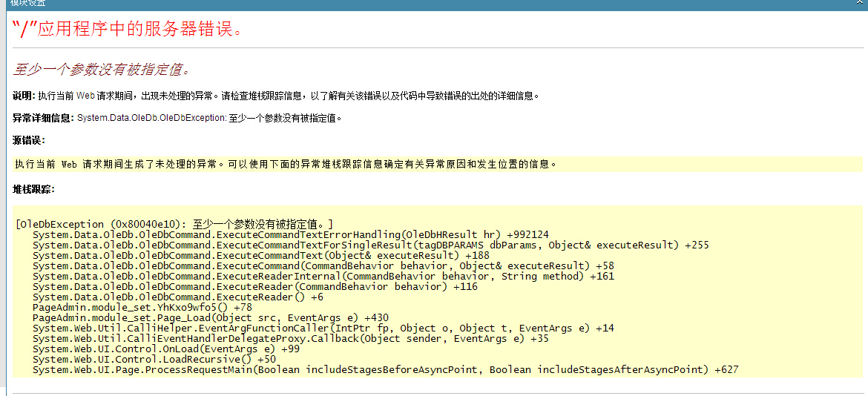The height and width of the screenshot is (396, 868).
Task: Click the PageAdmin.module_set.YhKxo9wfo5() line
Action: pyautogui.click(x=142, y=307)
